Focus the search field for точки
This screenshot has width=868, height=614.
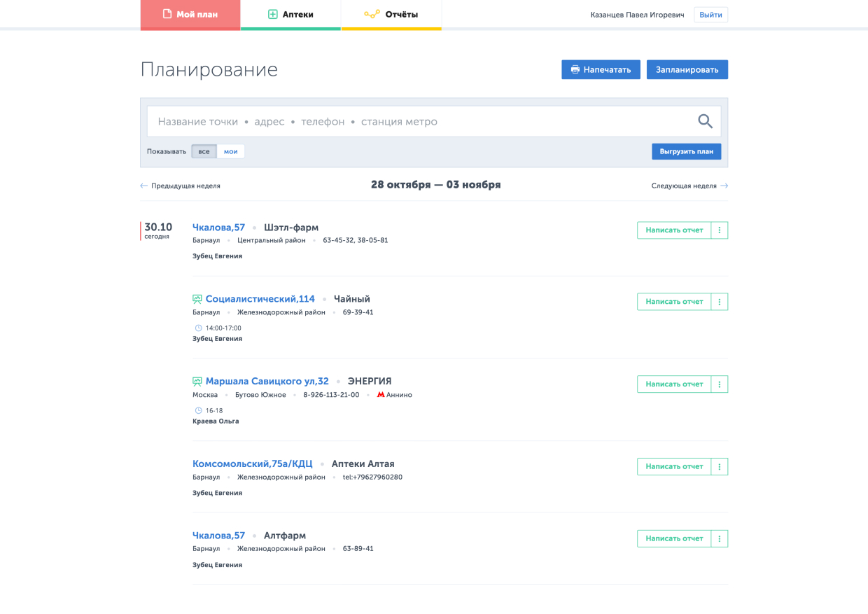[420, 122]
